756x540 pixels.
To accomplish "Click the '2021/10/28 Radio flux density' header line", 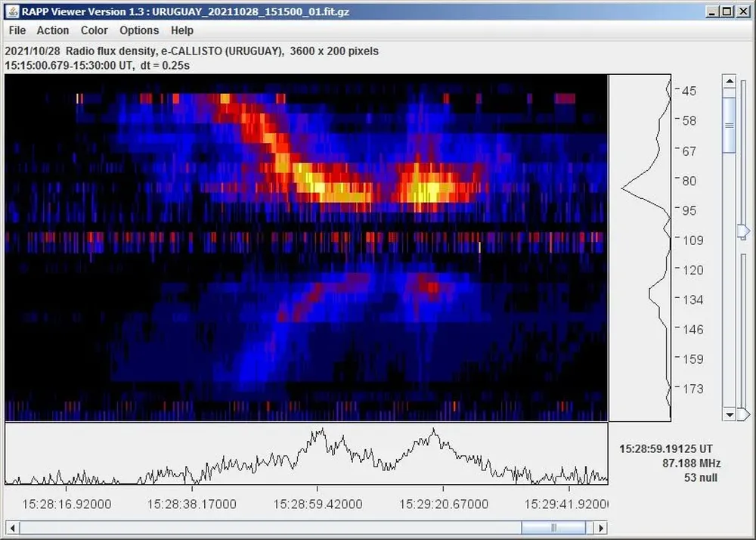I will click(192, 51).
